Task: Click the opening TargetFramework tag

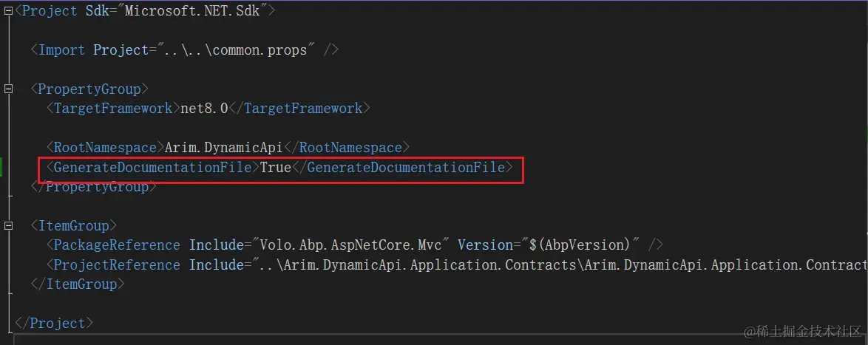Action: click(x=112, y=109)
